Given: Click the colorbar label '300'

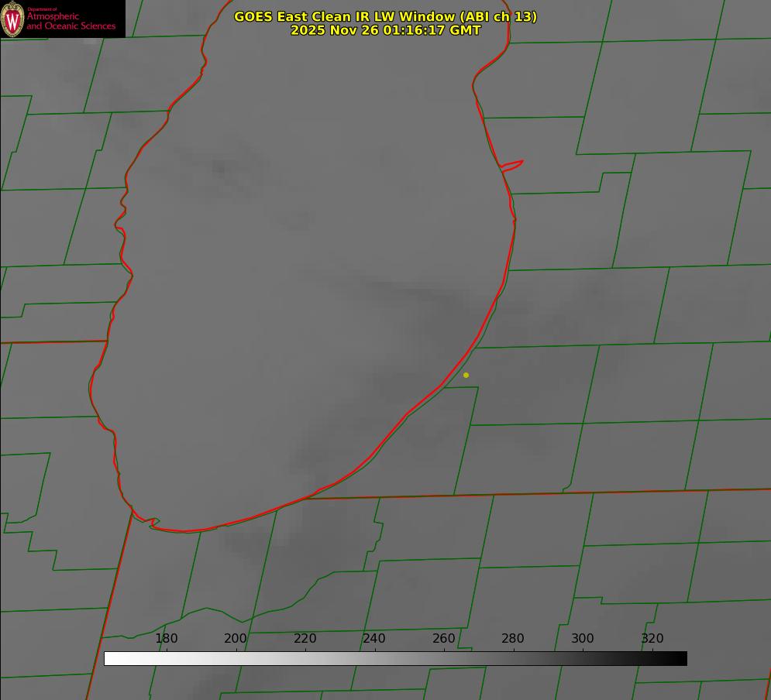Looking at the screenshot, I should [x=583, y=638].
